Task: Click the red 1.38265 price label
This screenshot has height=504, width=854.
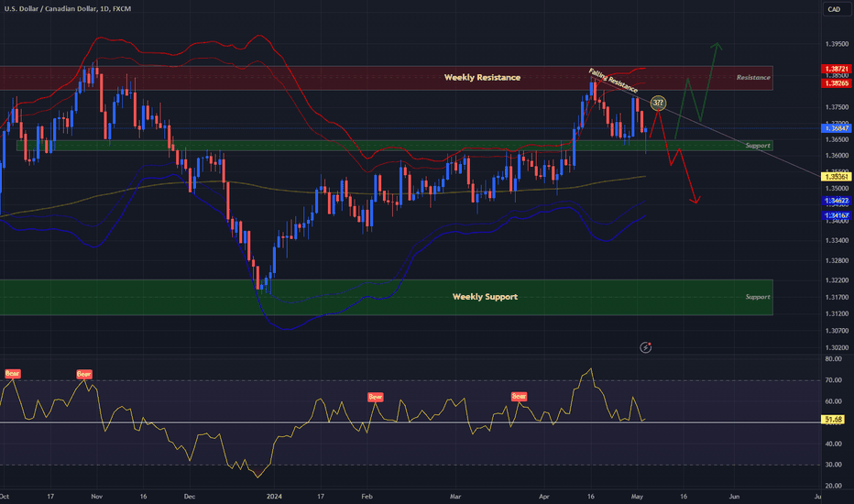Action: pyautogui.click(x=836, y=82)
